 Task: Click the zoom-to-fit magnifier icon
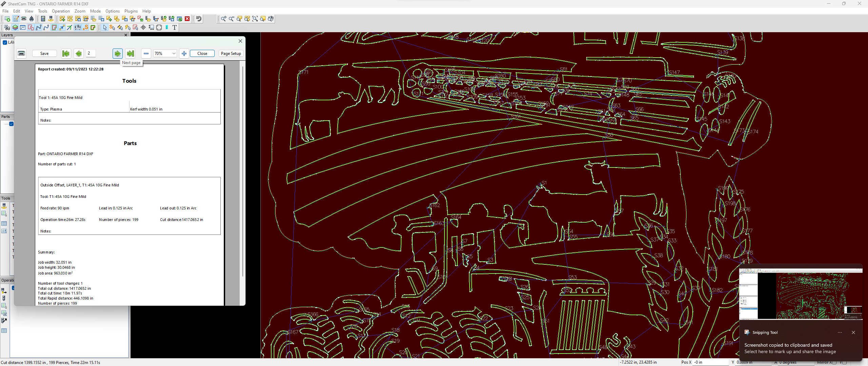(x=255, y=19)
